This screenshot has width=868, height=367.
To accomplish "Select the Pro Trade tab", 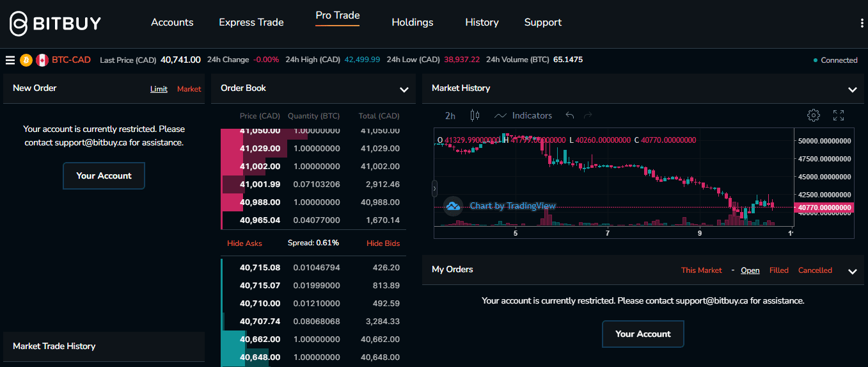I will pyautogui.click(x=338, y=15).
